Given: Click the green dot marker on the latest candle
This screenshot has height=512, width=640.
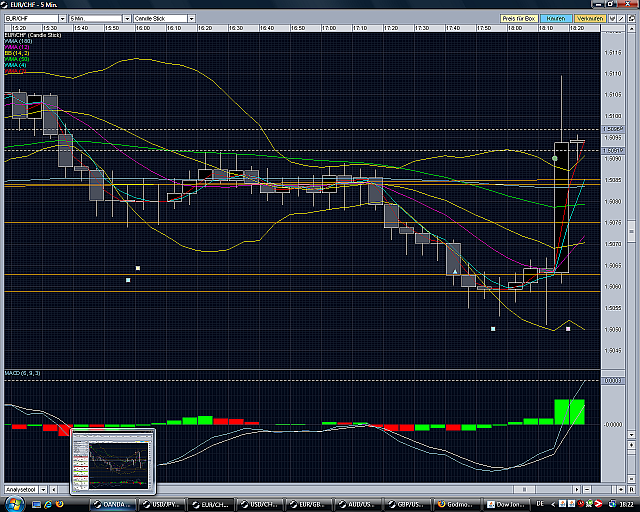Looking at the screenshot, I should [555, 158].
